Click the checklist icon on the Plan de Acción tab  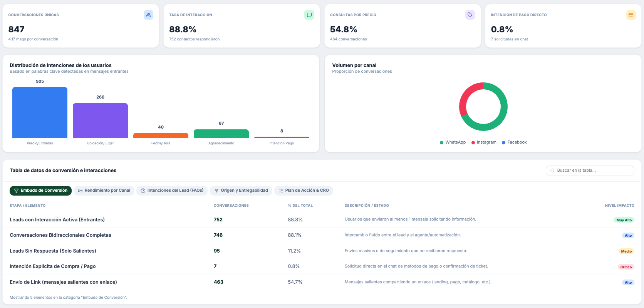click(281, 191)
